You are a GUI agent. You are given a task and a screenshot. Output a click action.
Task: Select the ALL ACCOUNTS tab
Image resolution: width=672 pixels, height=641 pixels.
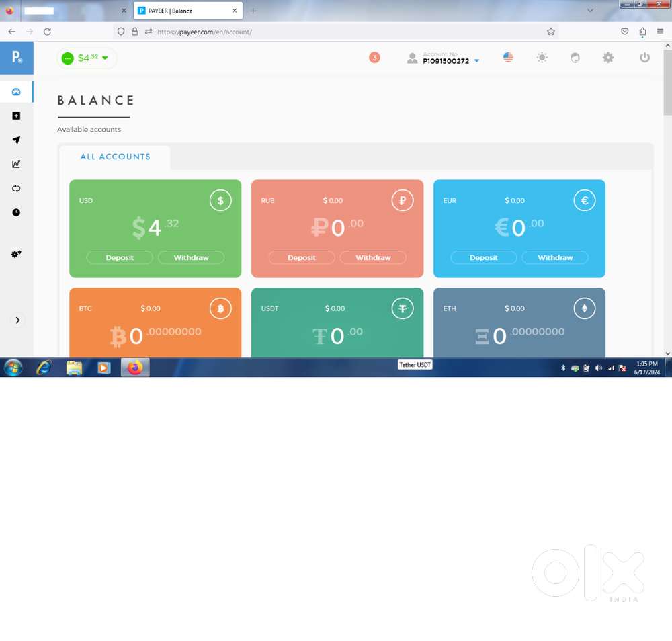tap(115, 157)
